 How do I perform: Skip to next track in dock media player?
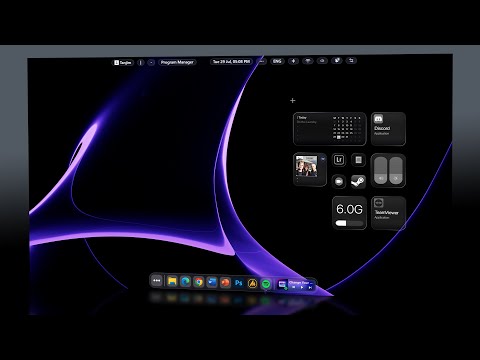(310, 288)
